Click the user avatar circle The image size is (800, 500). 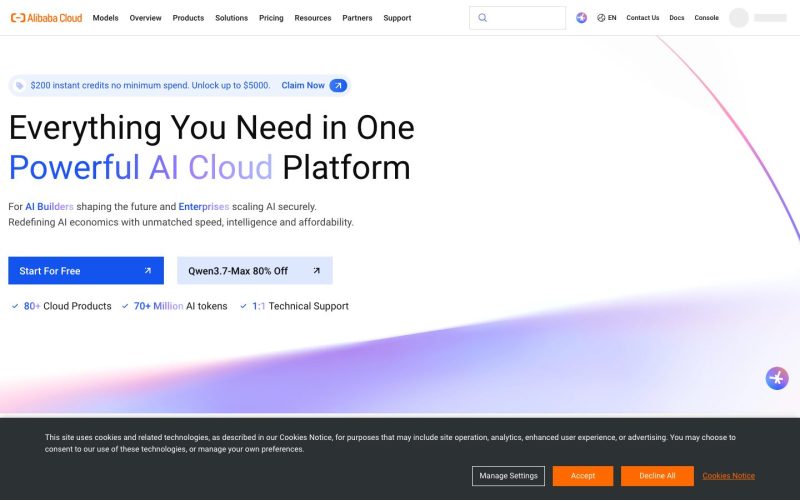click(738, 18)
